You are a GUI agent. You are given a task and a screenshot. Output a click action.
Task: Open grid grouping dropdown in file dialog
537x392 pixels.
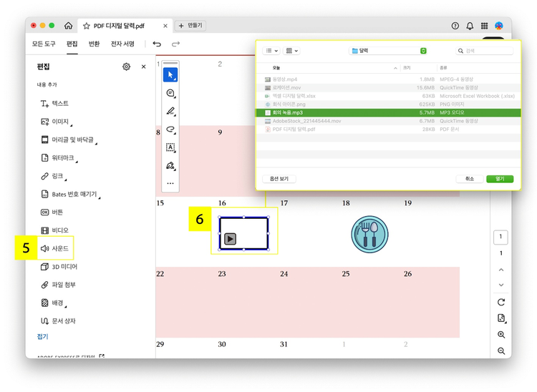click(292, 51)
